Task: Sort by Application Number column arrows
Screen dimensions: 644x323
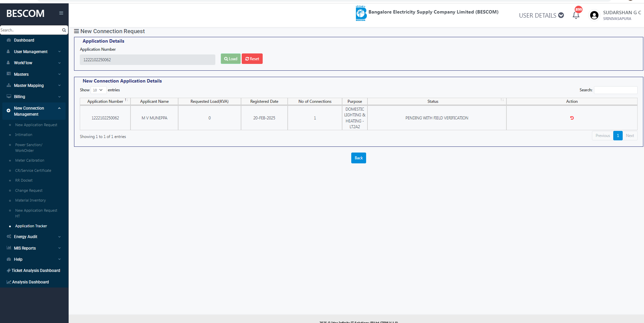Action: click(126, 100)
